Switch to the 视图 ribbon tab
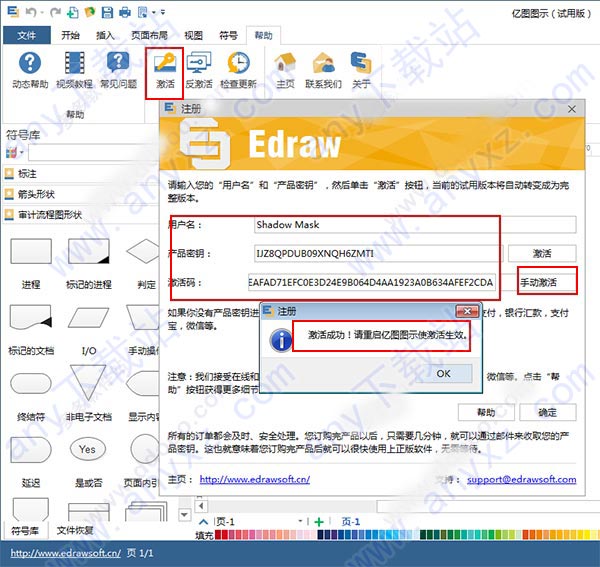 click(x=194, y=36)
